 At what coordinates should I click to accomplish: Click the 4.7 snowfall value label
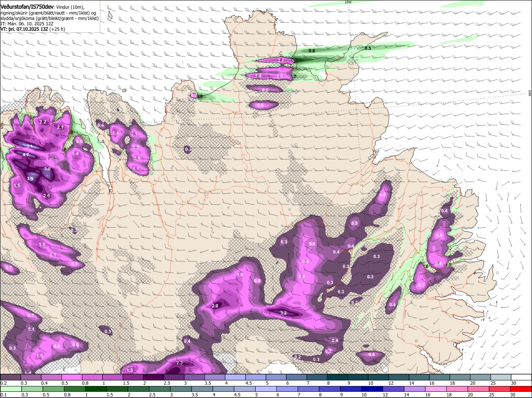pyautogui.click(x=26, y=155)
